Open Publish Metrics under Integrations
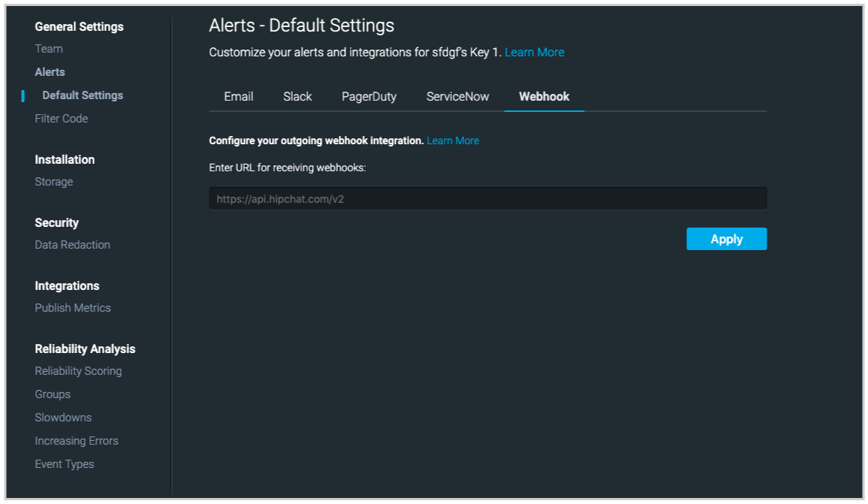The width and height of the screenshot is (868, 504). (73, 308)
